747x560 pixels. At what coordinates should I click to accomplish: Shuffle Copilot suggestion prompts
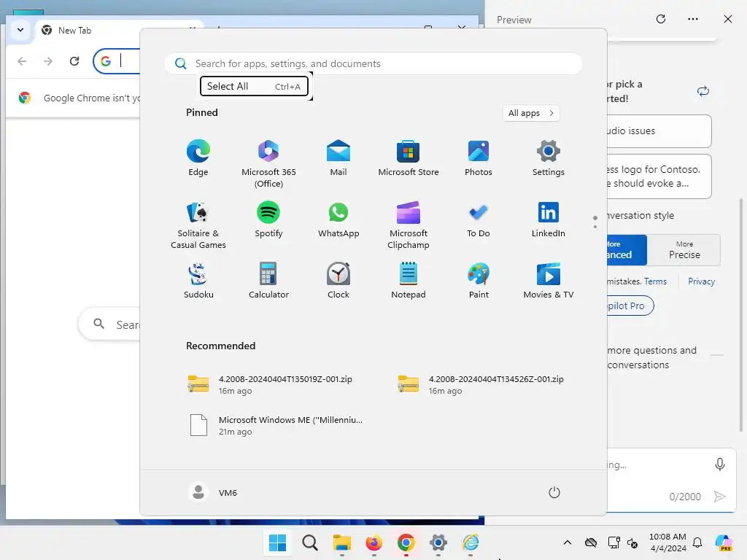703,91
